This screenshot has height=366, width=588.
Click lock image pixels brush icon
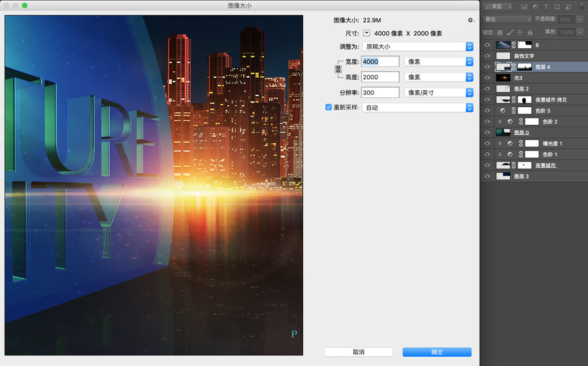[x=510, y=33]
